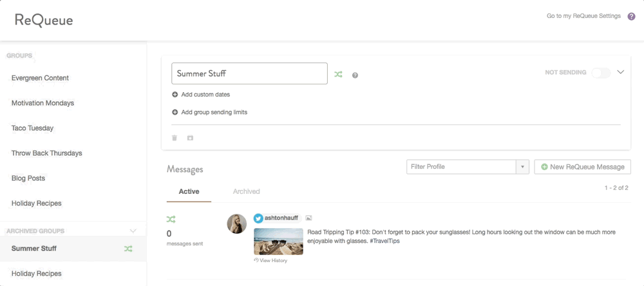
Task: Click the purple help question mark icon
Action: pos(632,17)
